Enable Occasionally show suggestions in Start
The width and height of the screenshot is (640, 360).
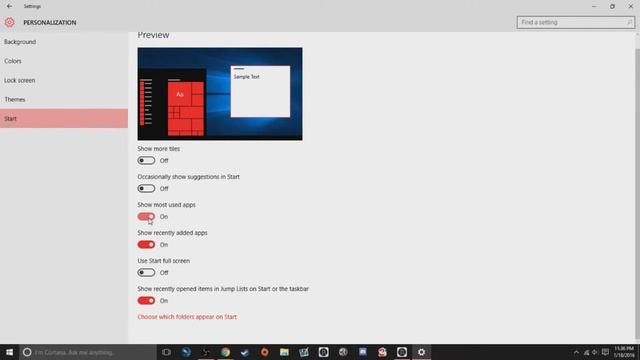coord(146,189)
